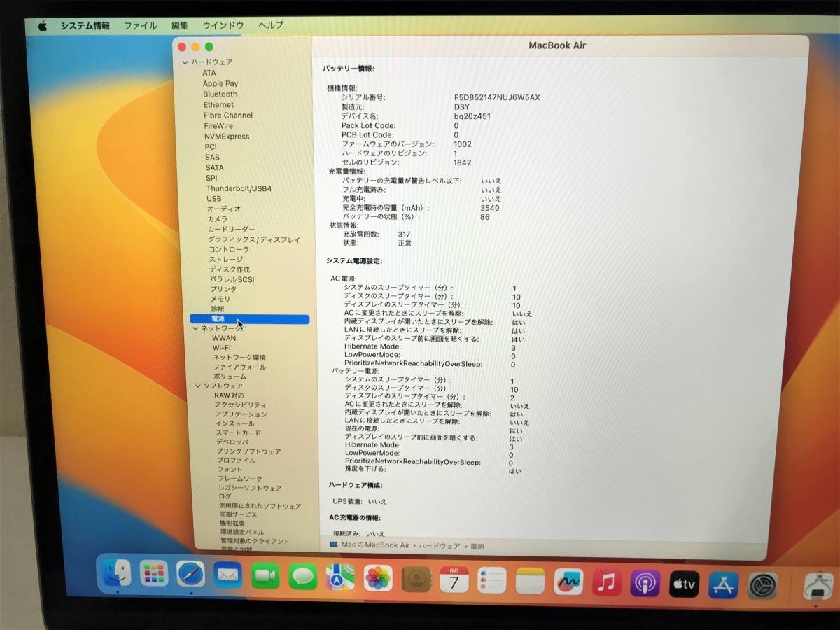
Task: Collapse the ハードウェア section chevron
Action: coord(185,62)
